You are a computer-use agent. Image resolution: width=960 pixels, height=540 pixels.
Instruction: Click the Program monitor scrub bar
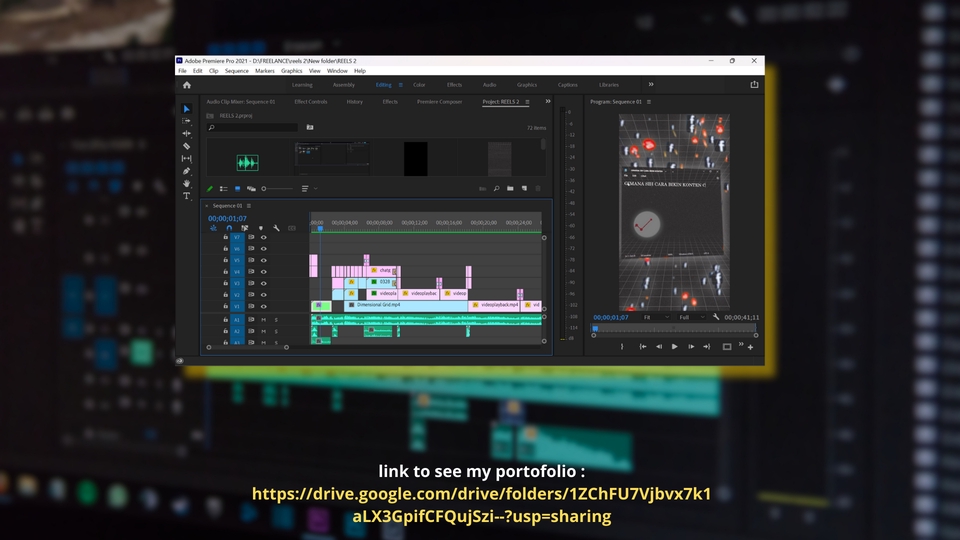pos(674,328)
